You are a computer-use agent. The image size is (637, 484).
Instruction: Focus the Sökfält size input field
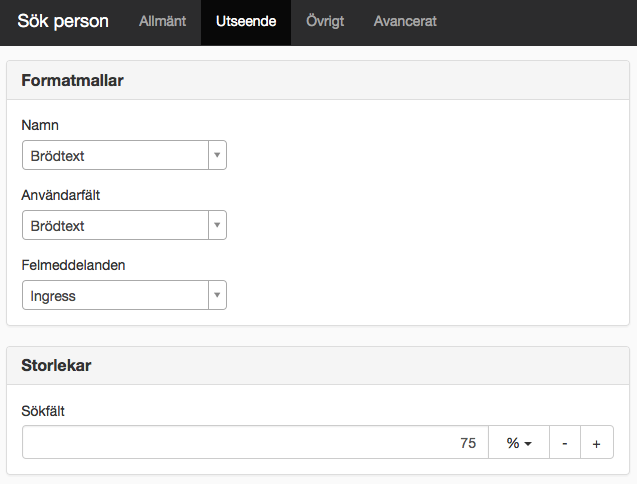point(255,442)
